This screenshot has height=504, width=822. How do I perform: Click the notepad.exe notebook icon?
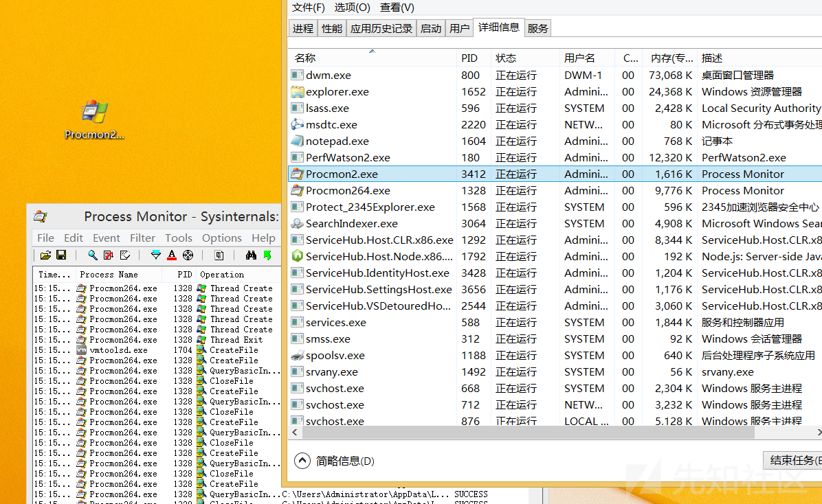(x=297, y=141)
